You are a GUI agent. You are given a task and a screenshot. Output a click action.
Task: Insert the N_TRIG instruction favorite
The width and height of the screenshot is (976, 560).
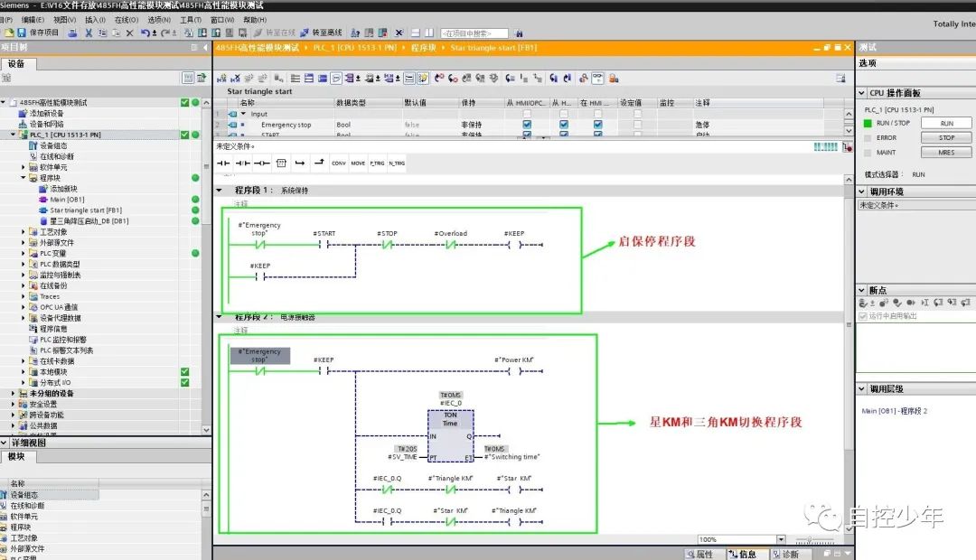pyautogui.click(x=397, y=163)
